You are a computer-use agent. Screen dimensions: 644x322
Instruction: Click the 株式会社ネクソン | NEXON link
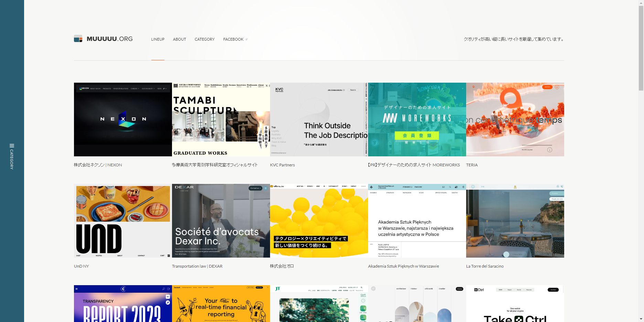98,165
